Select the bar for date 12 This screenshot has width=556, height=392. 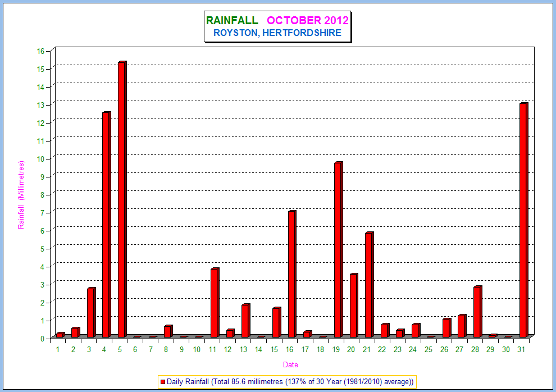click(x=230, y=333)
